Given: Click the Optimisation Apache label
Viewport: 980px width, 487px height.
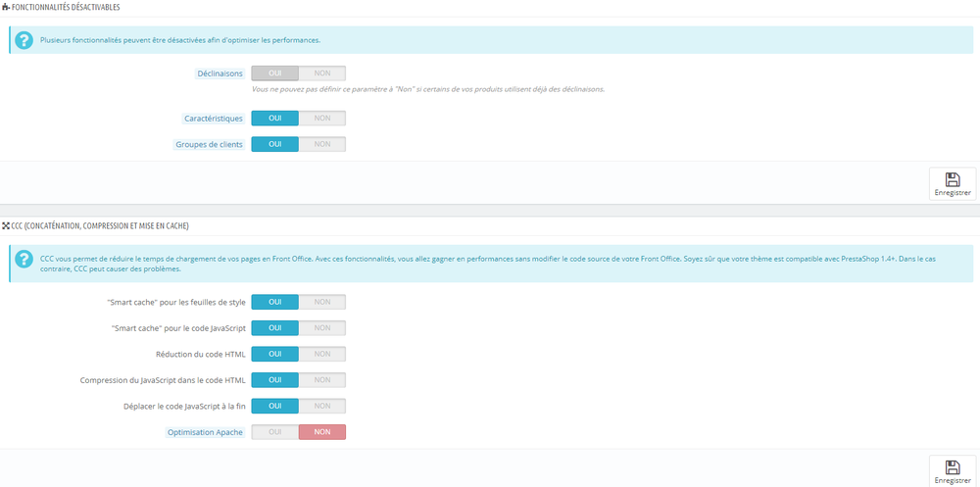Looking at the screenshot, I should (205, 432).
